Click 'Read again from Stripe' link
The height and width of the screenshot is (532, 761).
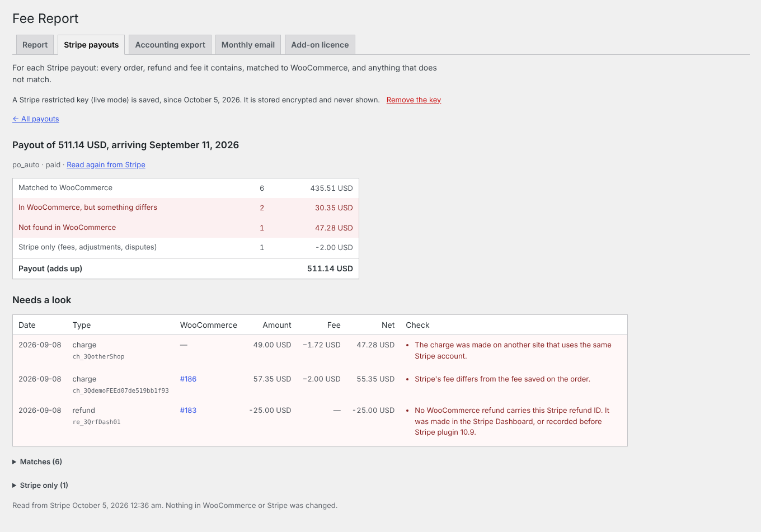(x=106, y=165)
